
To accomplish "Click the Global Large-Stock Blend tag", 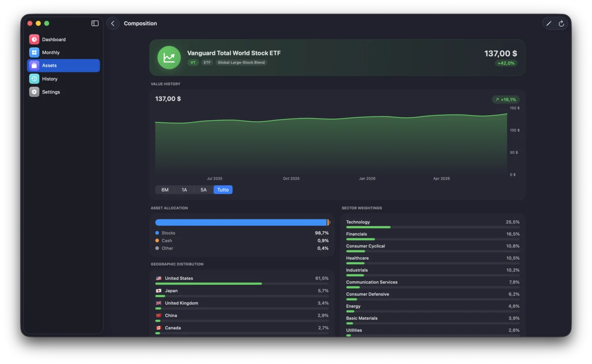I will (241, 63).
